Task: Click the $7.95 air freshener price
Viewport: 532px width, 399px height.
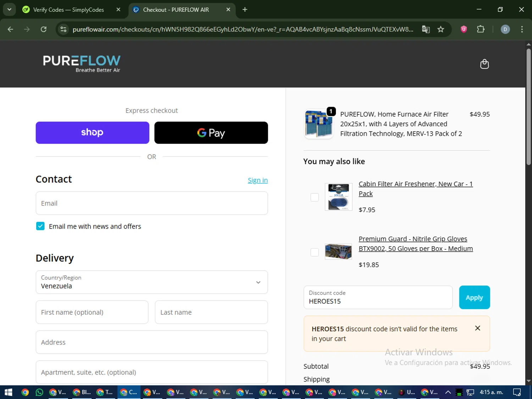Action: tap(367, 210)
